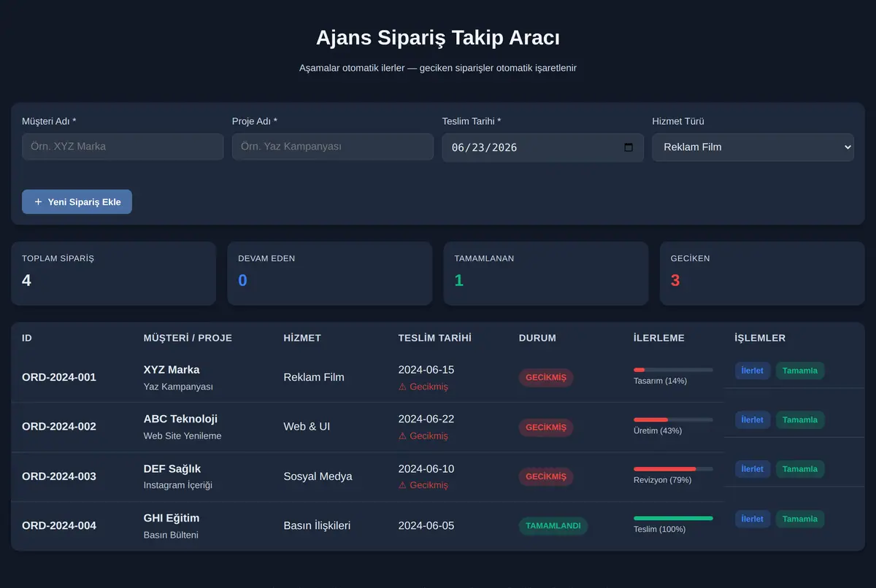This screenshot has height=588, width=876.
Task: Click the TESLİM TARİHİ column header
Action: pyautogui.click(x=435, y=338)
